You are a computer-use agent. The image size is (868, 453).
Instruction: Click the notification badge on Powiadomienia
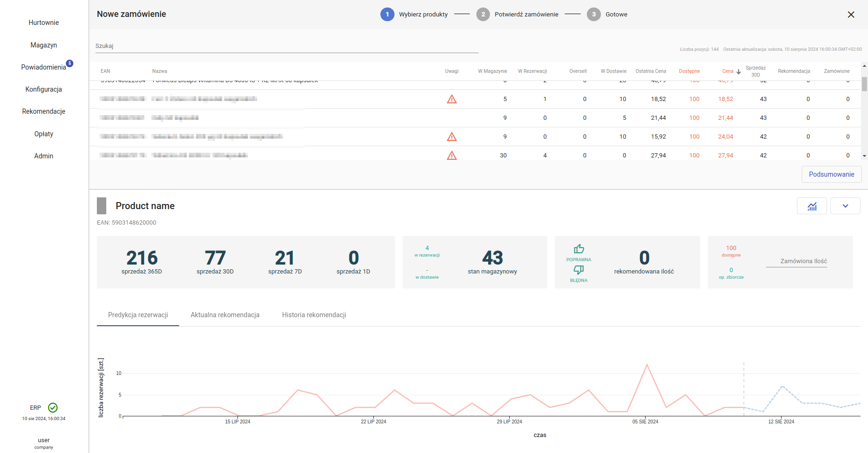70,62
